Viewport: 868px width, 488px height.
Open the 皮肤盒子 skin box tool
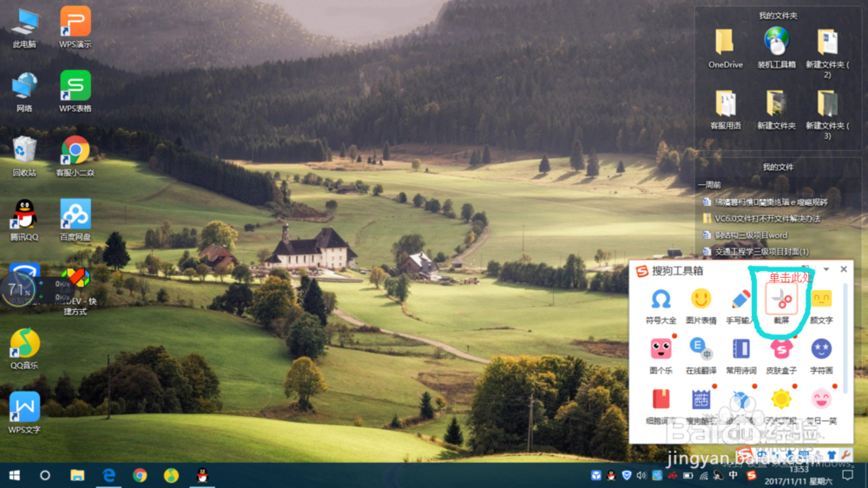point(781,356)
